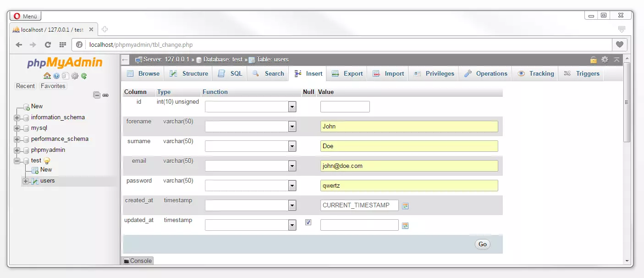Click the phpMyAdmin home icon
The width and height of the screenshot is (644, 278).
point(47,76)
